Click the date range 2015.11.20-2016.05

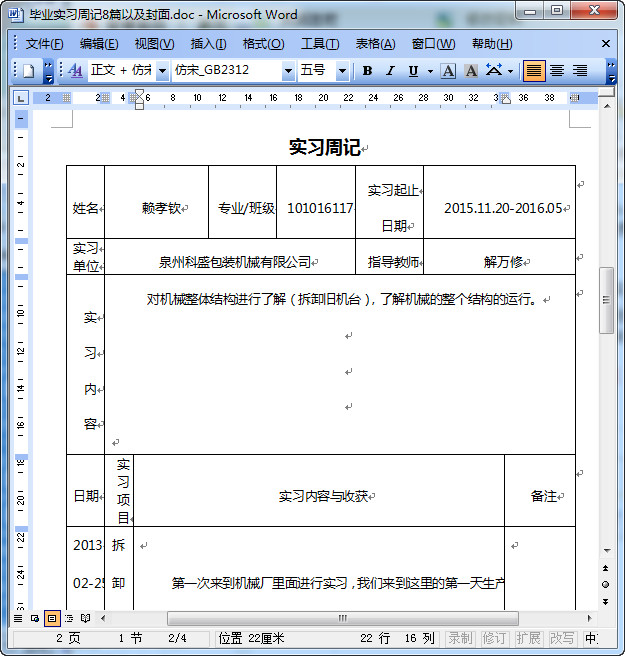(503, 208)
